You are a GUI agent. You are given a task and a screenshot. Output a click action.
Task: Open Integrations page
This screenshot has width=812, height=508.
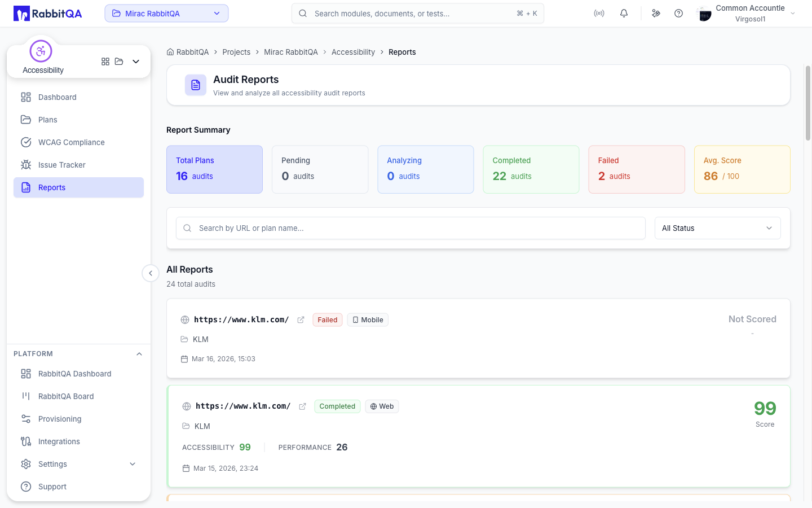[x=78, y=441]
